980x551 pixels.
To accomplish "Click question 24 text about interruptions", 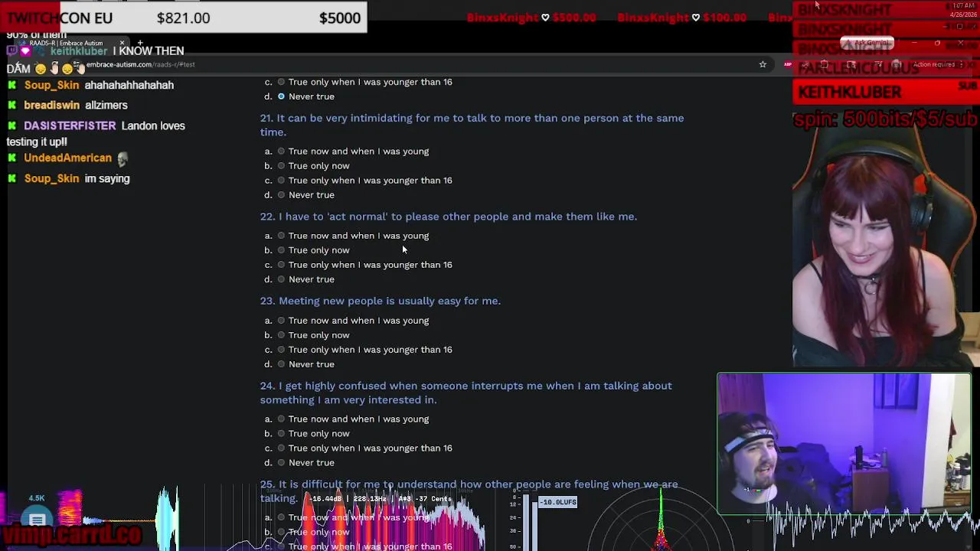I will [x=465, y=393].
